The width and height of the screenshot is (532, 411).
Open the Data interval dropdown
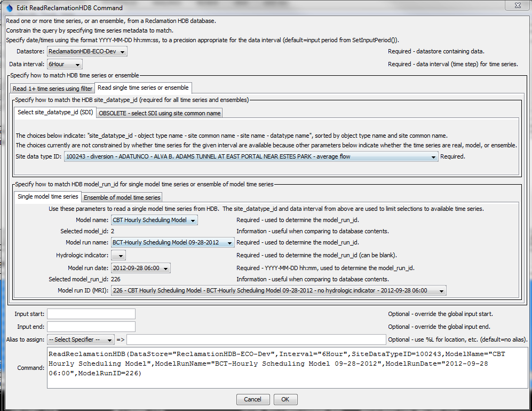point(77,64)
